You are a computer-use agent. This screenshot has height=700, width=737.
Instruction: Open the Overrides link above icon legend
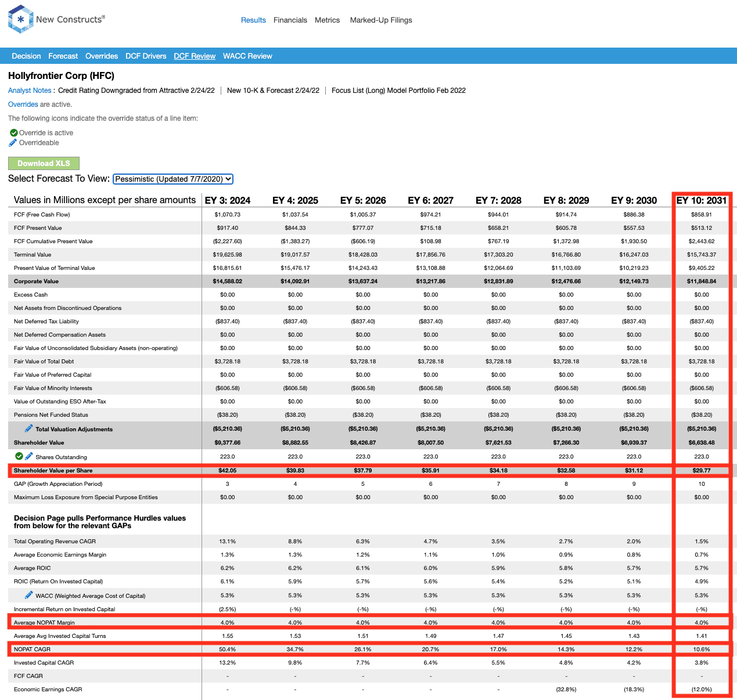pyautogui.click(x=23, y=104)
